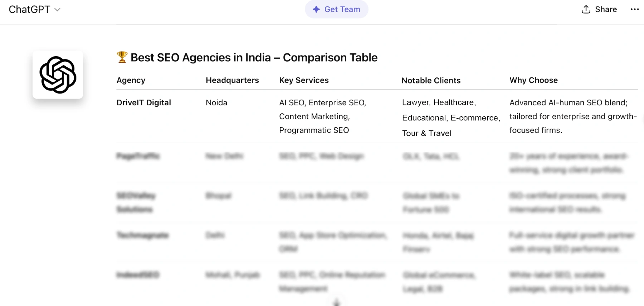Click the Headquarters column header
The width and height of the screenshot is (644, 306).
(x=232, y=80)
